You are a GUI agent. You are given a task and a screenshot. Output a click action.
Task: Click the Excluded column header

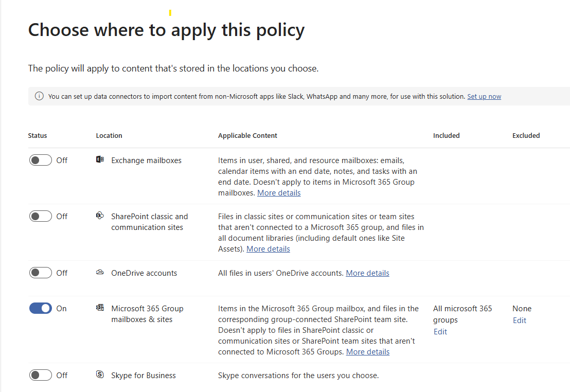pos(526,136)
